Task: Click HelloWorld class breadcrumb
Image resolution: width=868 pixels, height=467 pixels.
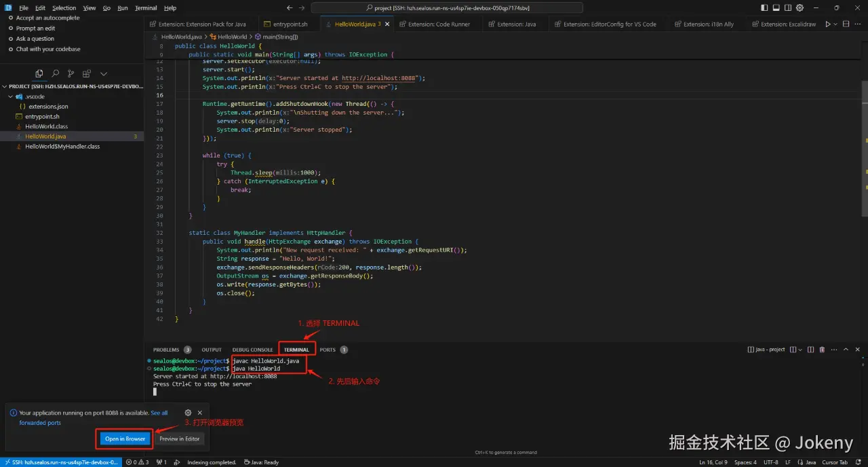Action: click(228, 37)
